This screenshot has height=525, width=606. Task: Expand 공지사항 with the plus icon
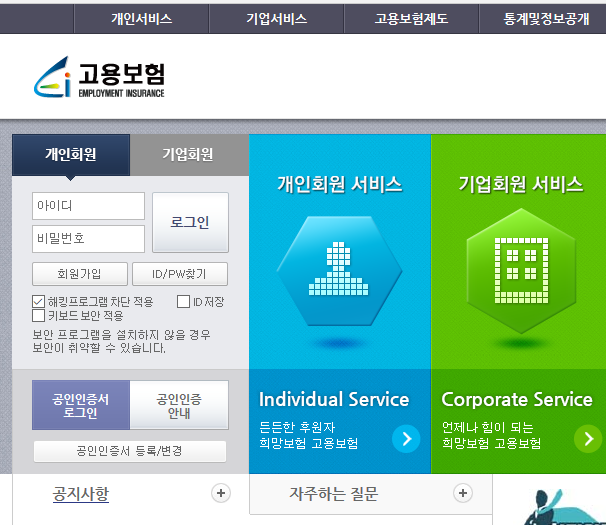(221, 493)
